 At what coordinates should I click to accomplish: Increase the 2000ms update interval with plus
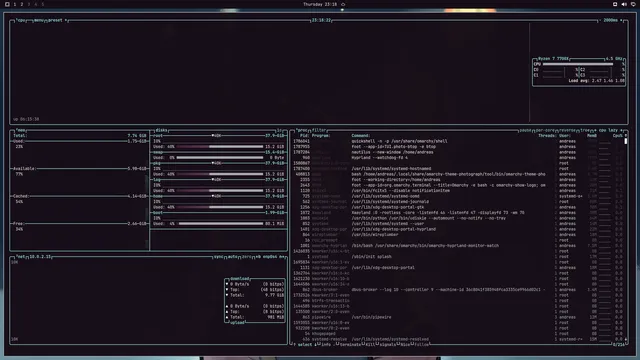[x=622, y=20]
